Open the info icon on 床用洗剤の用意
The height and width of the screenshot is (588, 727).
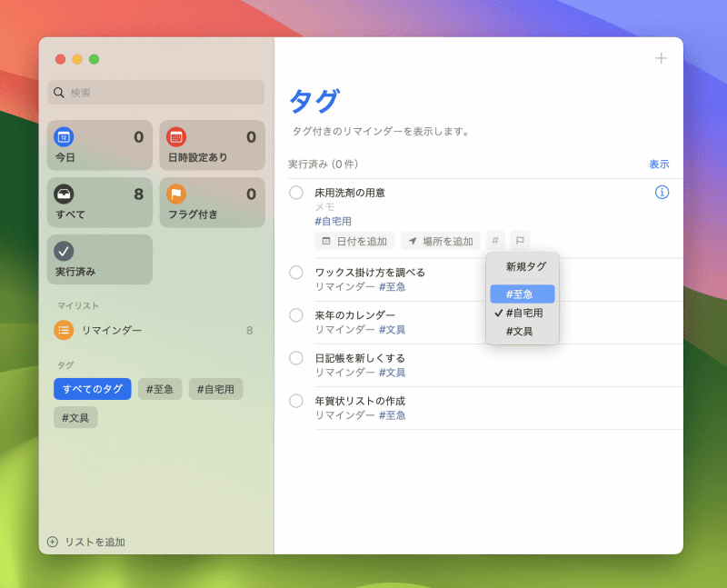[x=662, y=192]
